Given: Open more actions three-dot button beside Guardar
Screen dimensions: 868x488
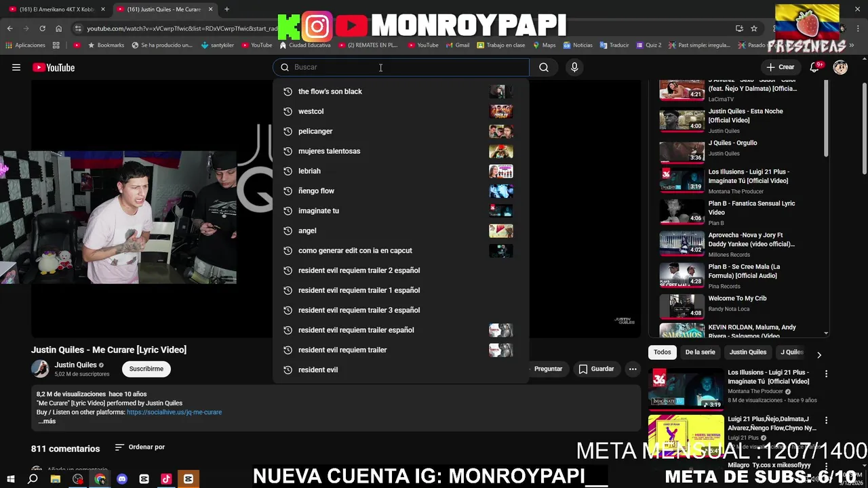Looking at the screenshot, I should point(633,369).
